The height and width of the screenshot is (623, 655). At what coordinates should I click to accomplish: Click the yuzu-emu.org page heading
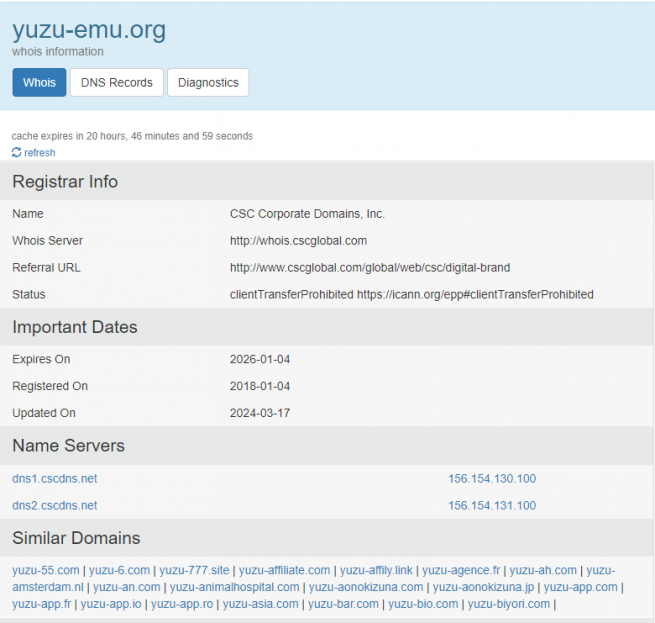click(x=89, y=30)
